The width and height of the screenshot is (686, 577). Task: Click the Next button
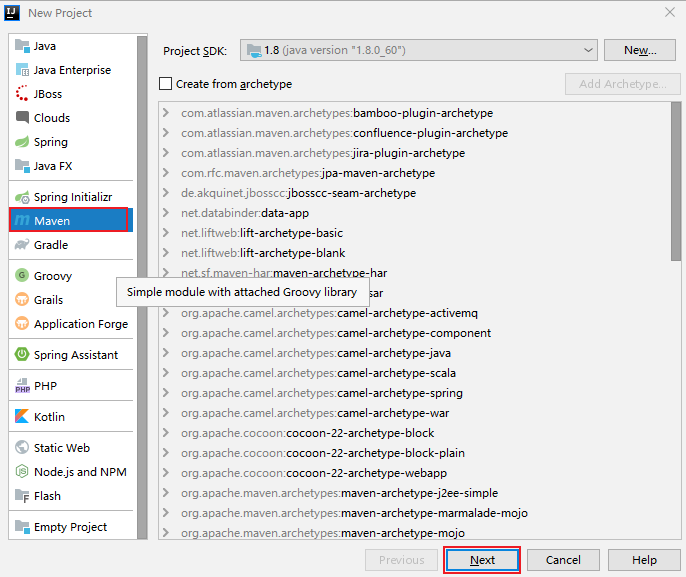pos(482,560)
